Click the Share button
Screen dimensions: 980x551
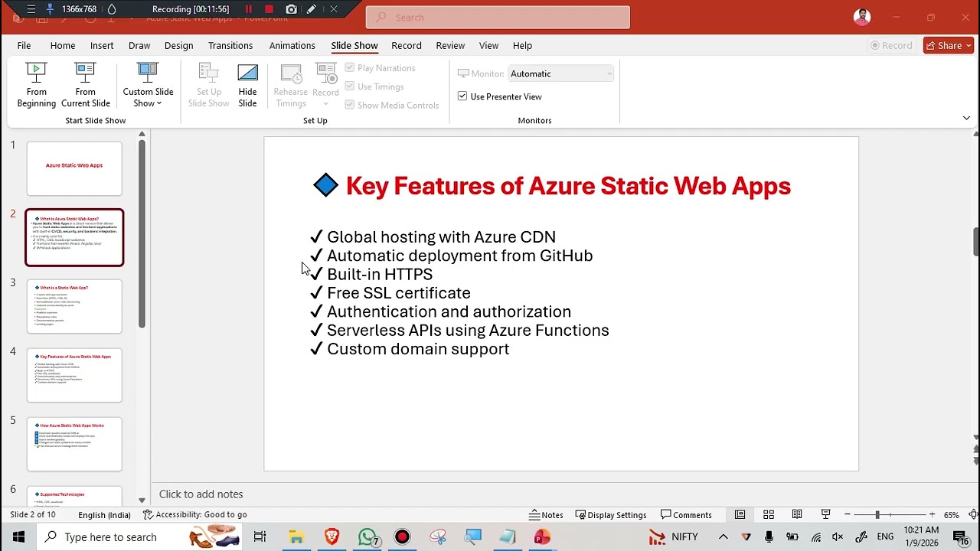(x=948, y=45)
